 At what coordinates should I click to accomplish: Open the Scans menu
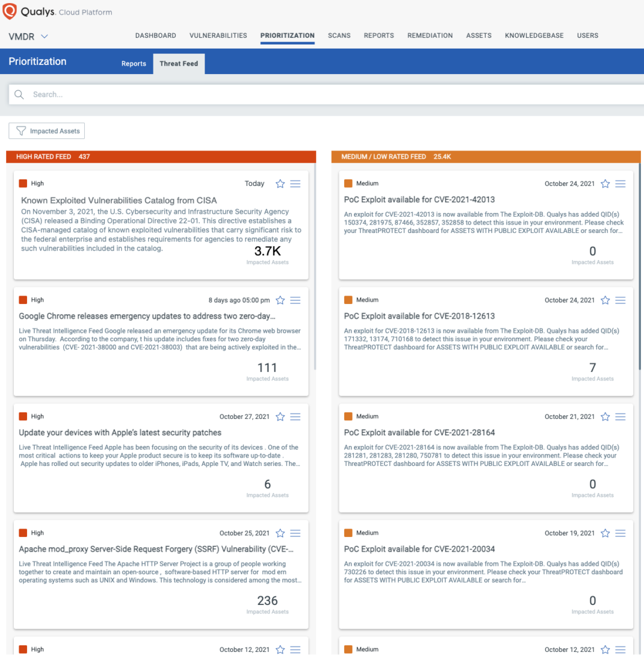(x=339, y=36)
